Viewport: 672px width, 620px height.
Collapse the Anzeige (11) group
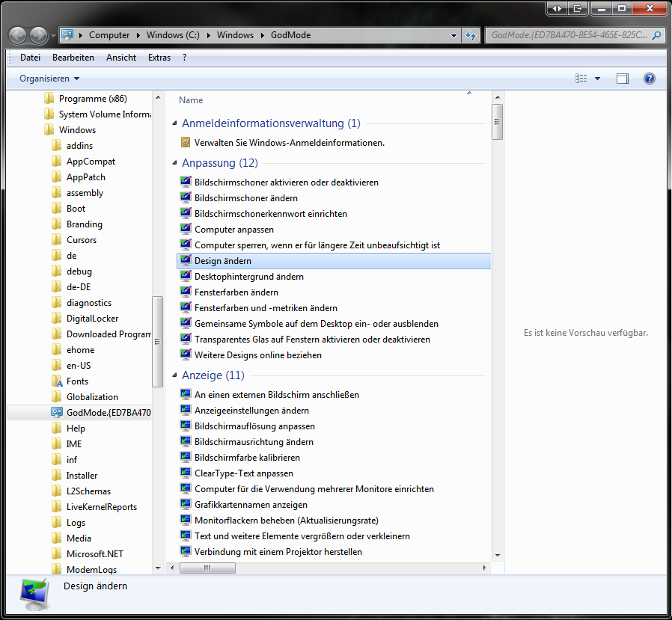[174, 375]
